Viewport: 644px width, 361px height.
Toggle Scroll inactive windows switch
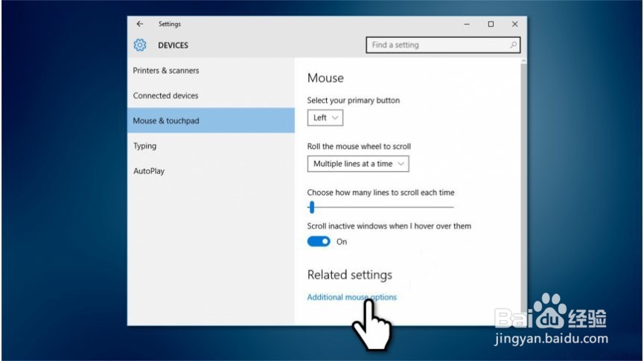[319, 241]
